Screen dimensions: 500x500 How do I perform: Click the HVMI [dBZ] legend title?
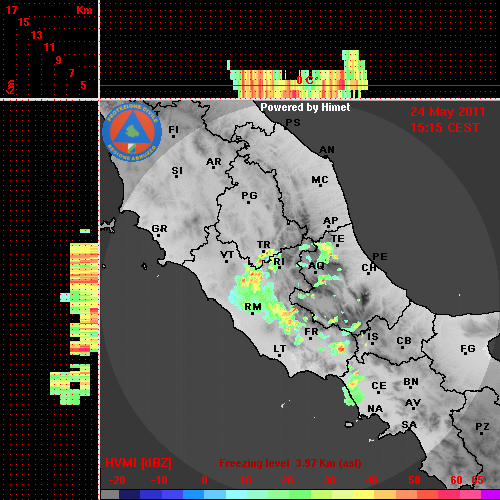pyautogui.click(x=138, y=463)
